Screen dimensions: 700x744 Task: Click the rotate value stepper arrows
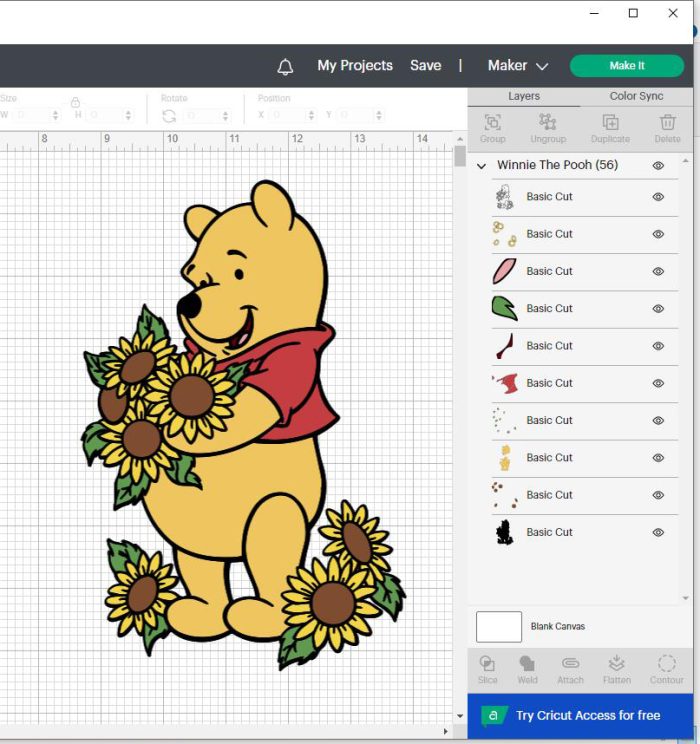225,115
